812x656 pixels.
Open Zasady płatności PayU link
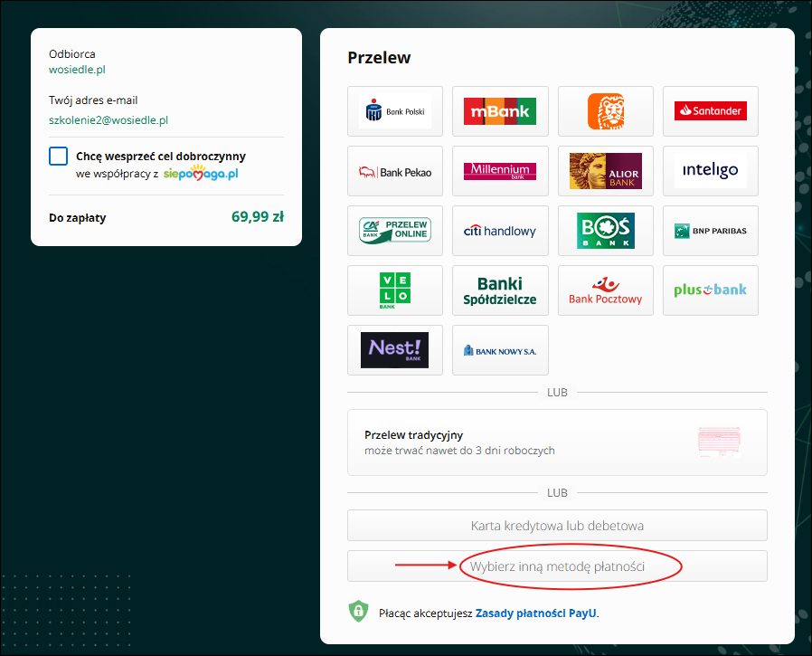pyautogui.click(x=536, y=613)
